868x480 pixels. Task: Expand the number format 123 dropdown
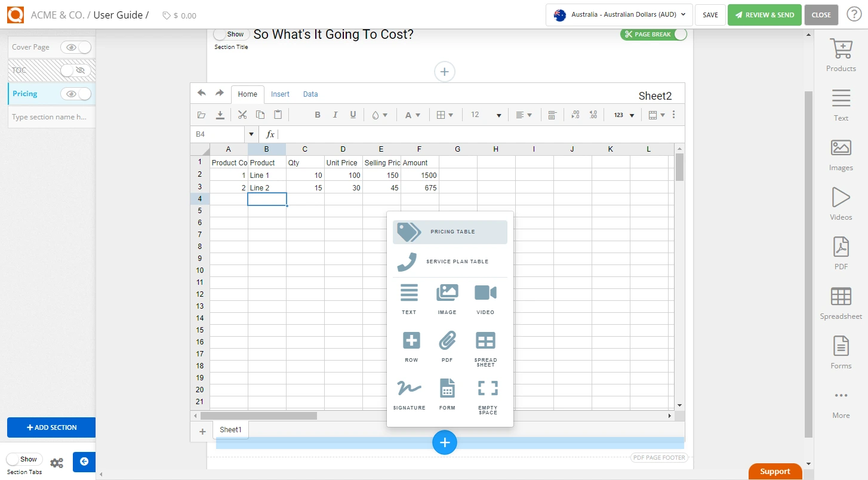(x=623, y=114)
